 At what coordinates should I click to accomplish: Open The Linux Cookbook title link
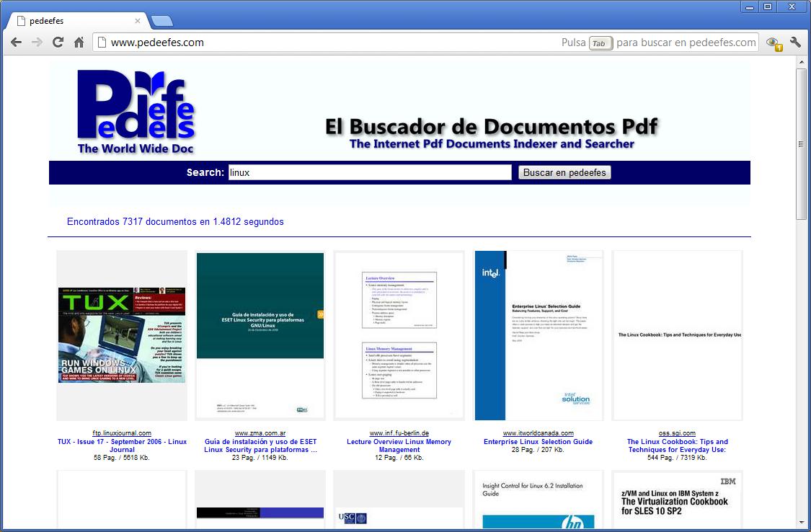(677, 445)
